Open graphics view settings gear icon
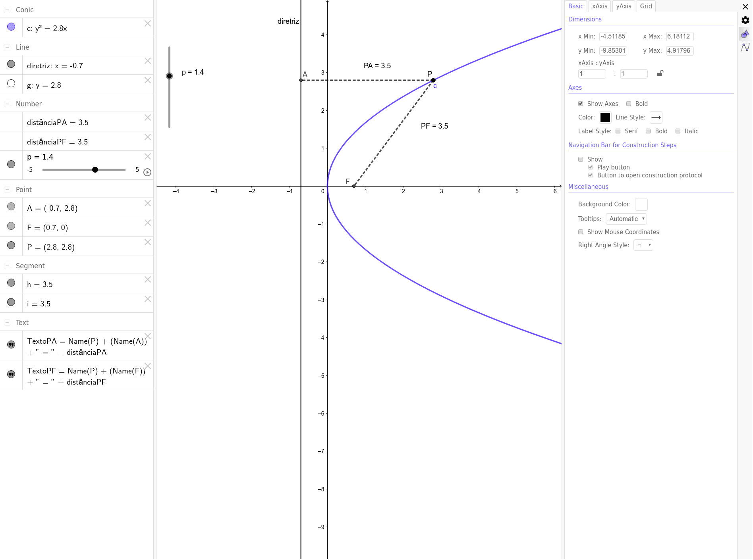 click(745, 20)
